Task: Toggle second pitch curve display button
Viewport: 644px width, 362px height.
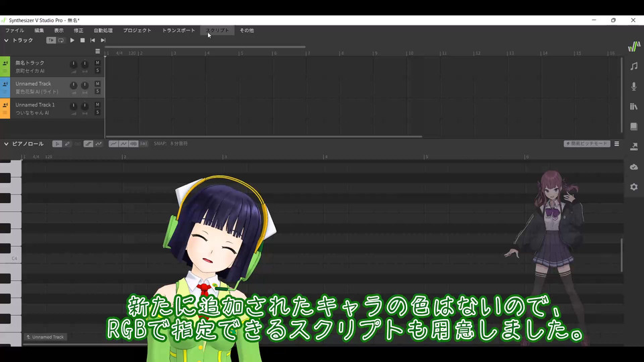Action: point(123,143)
